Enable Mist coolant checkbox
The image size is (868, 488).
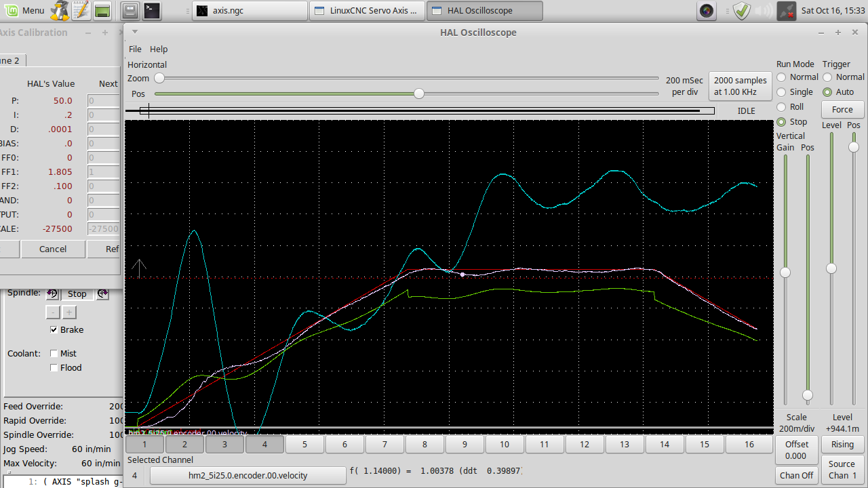(54, 354)
